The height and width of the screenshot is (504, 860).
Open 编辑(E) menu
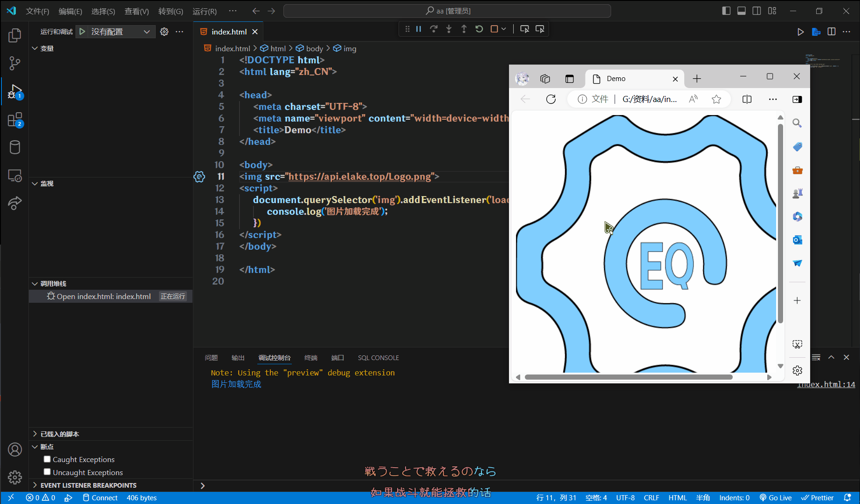pyautogui.click(x=70, y=11)
